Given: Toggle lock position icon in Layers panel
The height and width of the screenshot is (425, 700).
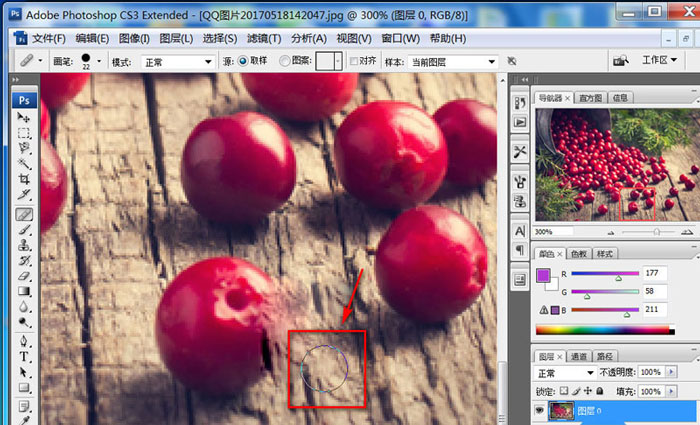Looking at the screenshot, I should click(588, 391).
